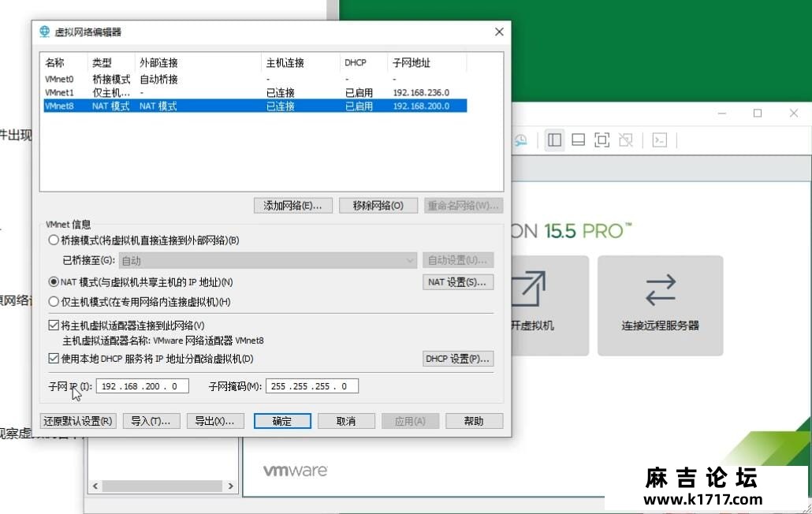
Task: Click the 移除网络 (Remove Network) button
Action: click(x=378, y=206)
